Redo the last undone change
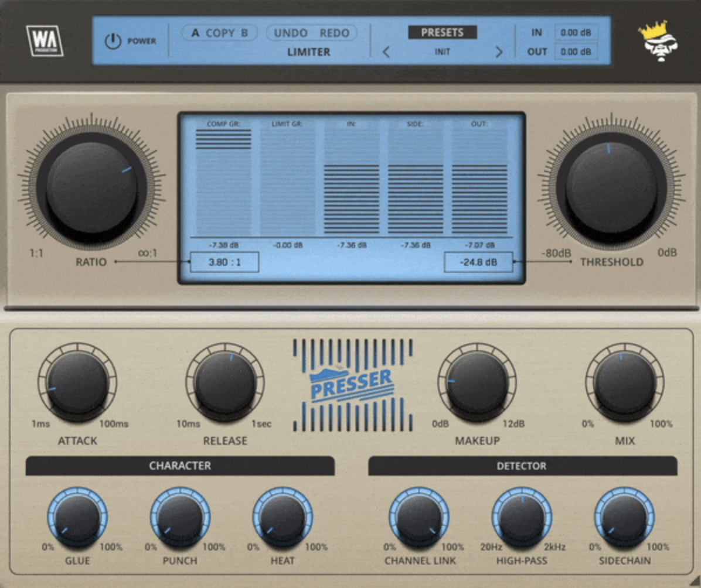The image size is (701, 588). tap(335, 33)
